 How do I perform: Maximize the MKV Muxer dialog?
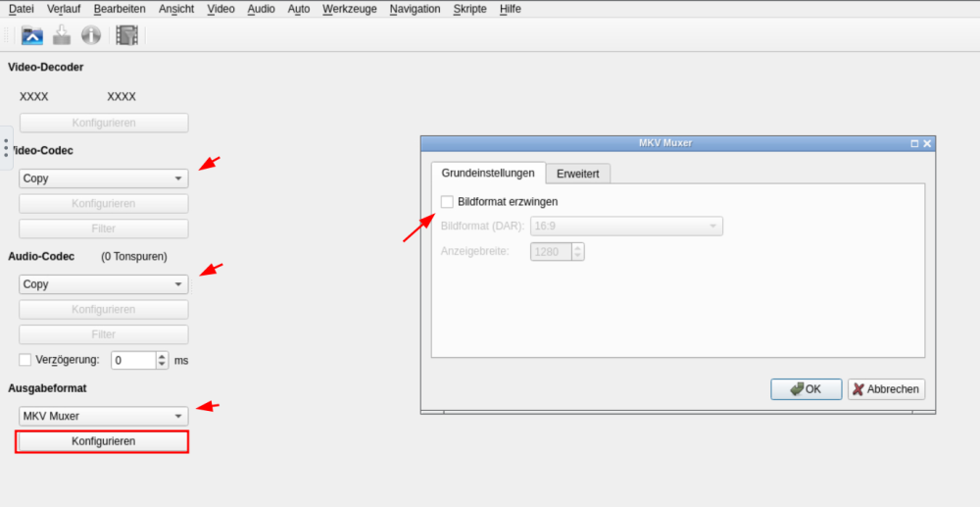click(914, 143)
